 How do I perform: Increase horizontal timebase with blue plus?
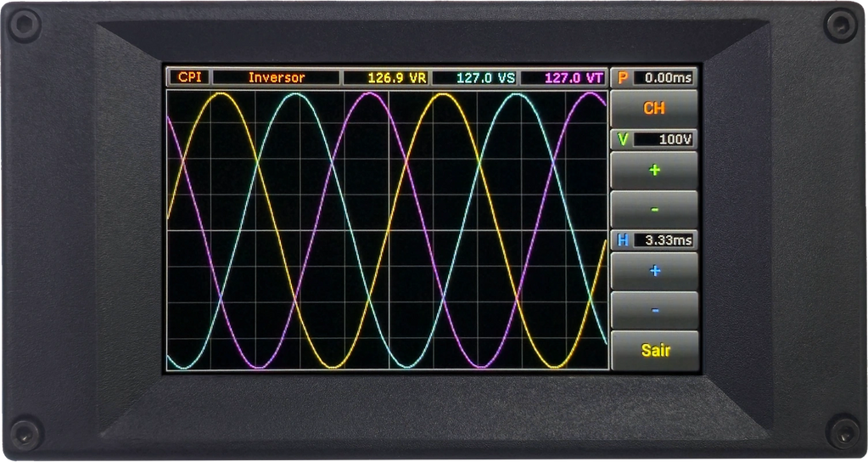coord(654,271)
